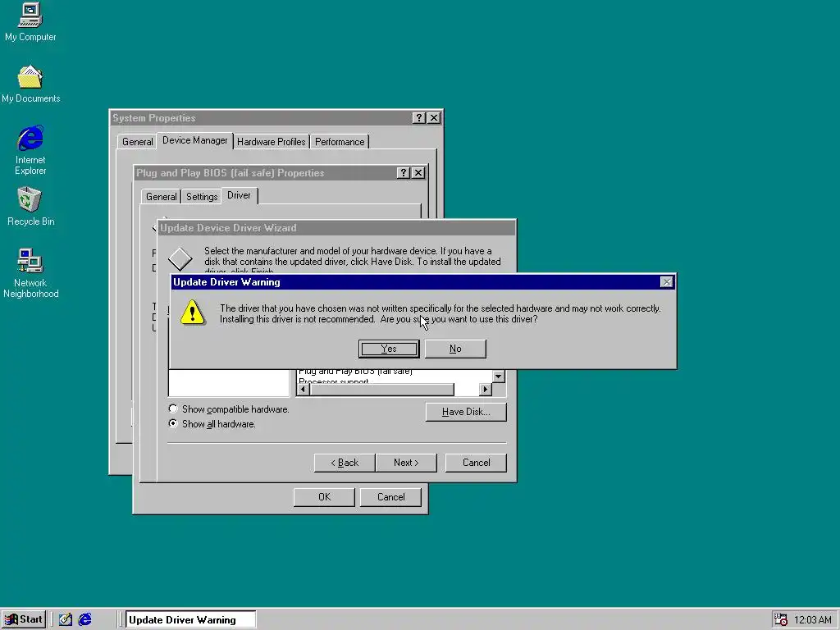Click models list right scroll arrow
840x630 pixels.
[486, 390]
